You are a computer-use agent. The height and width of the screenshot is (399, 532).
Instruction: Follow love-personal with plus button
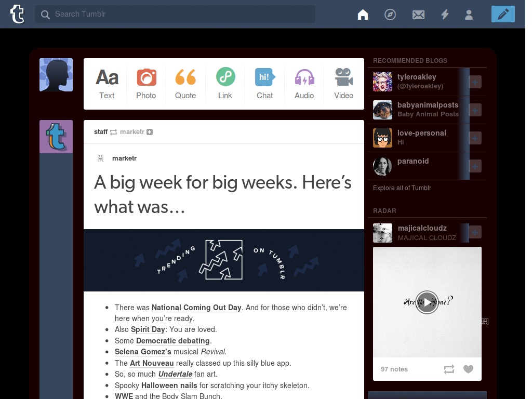click(475, 138)
